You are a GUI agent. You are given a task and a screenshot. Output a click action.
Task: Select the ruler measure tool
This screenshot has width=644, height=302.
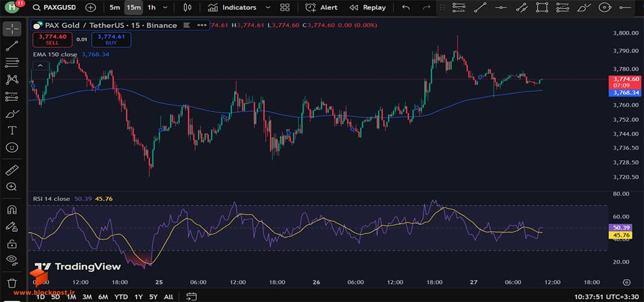[12, 170]
